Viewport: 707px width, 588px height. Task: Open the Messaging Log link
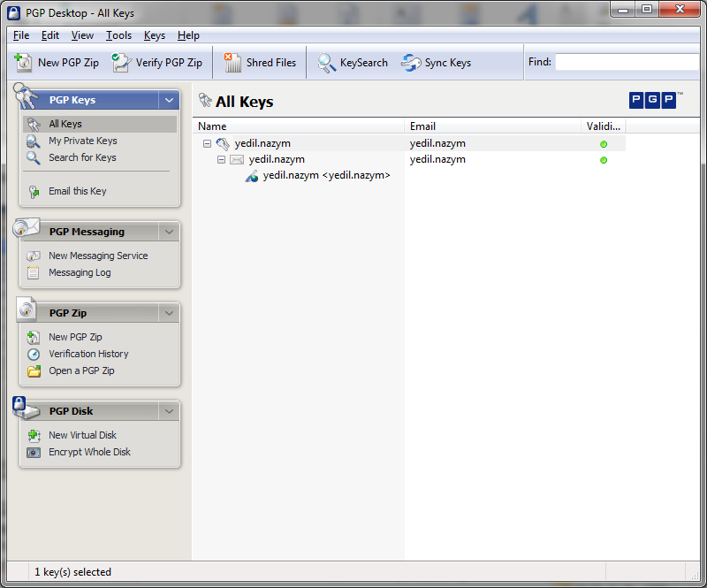80,272
